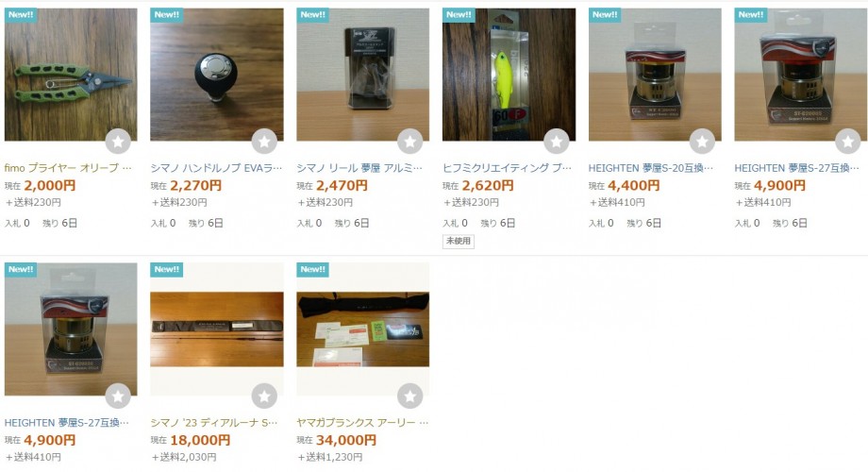This screenshot has width=868, height=472.
Task: View the black handle knob photo
Action: tap(217, 75)
